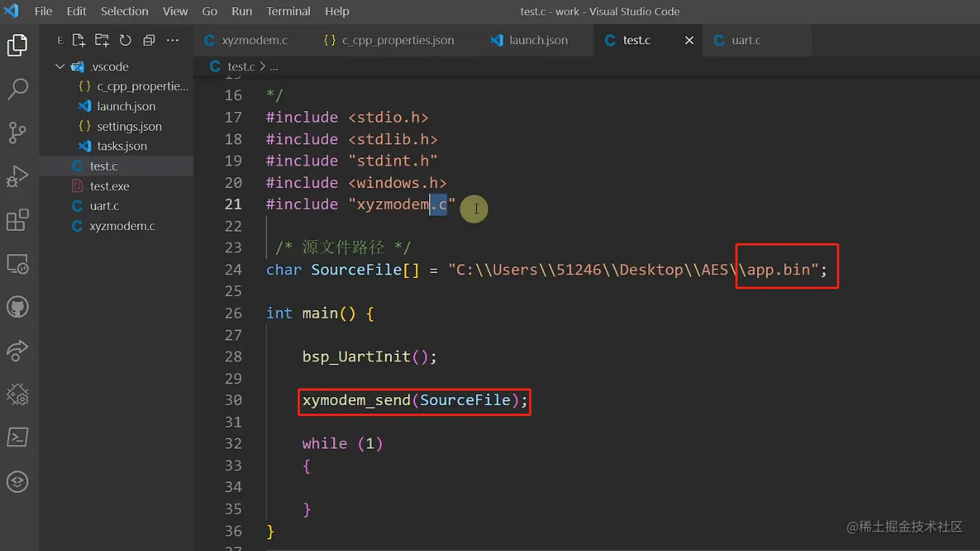Open c_cpp_properties file in Explorer tree
This screenshot has width=980, height=551.
(116, 86)
